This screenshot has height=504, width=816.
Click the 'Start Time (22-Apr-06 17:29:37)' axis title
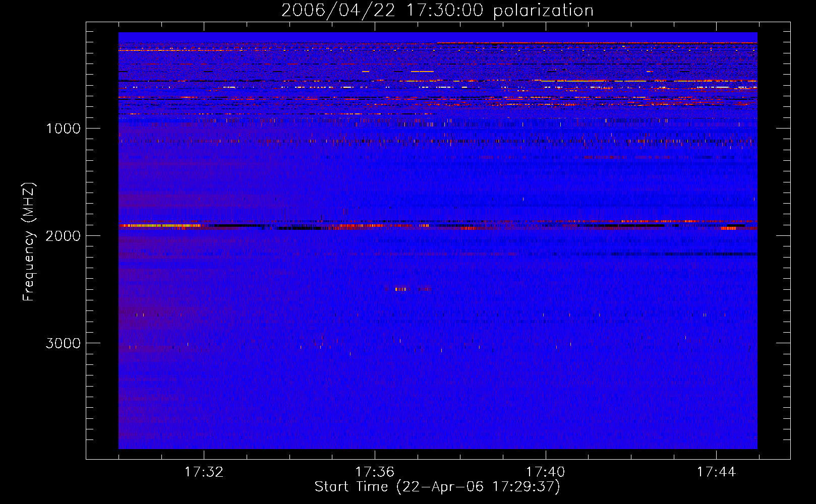click(437, 487)
